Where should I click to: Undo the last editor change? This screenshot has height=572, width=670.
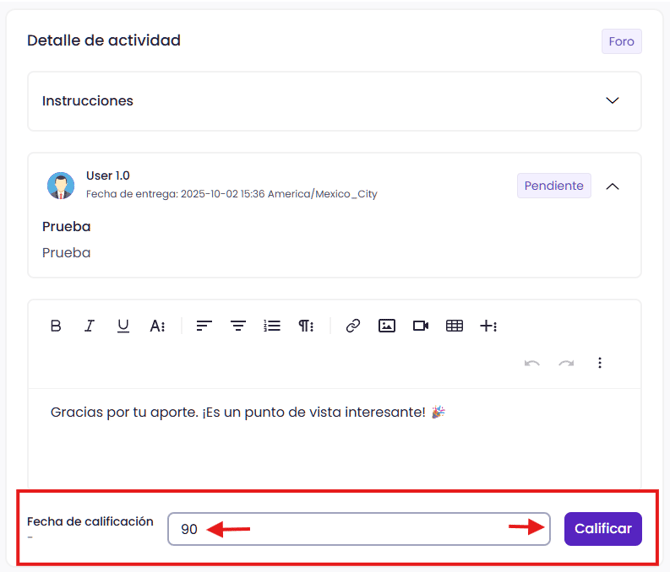pyautogui.click(x=532, y=363)
